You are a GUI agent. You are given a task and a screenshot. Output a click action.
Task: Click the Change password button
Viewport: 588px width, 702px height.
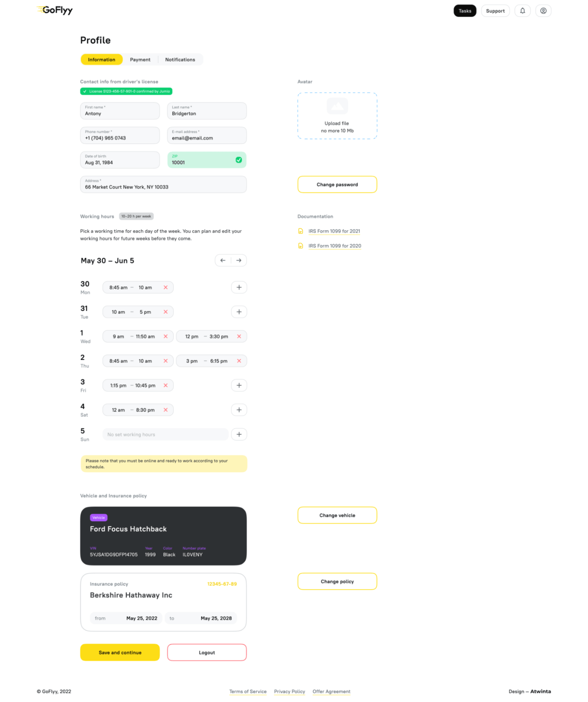[337, 185]
